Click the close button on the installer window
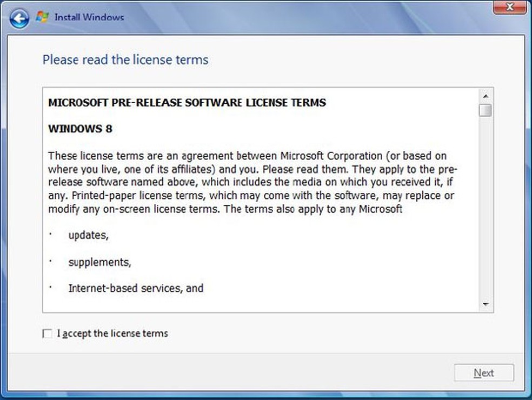 [x=509, y=8]
